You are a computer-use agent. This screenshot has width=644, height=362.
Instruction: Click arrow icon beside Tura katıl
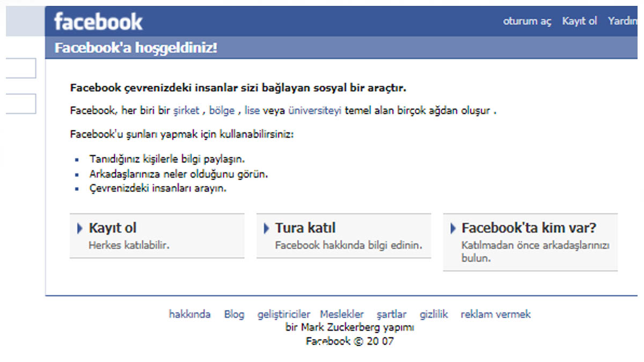point(266,228)
